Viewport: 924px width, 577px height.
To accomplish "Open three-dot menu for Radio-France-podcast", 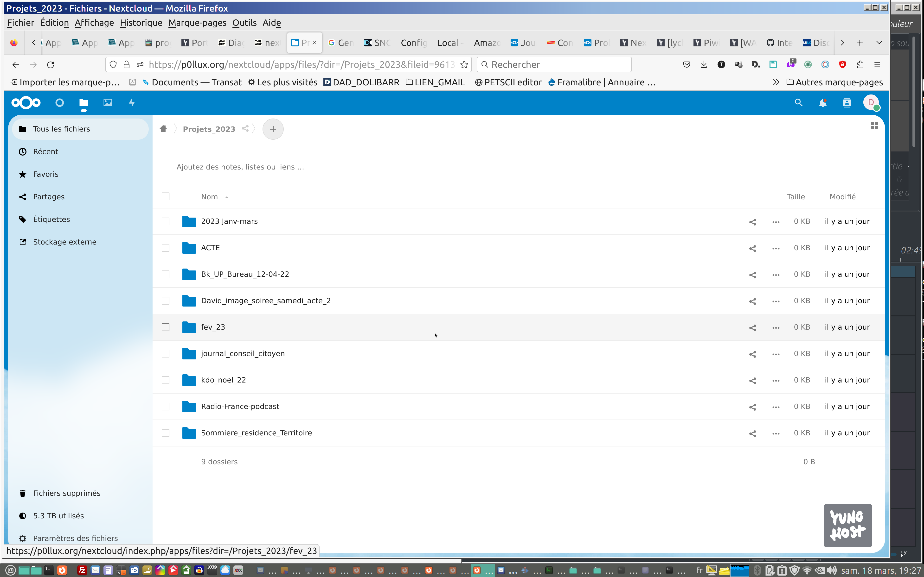I will coord(776,407).
